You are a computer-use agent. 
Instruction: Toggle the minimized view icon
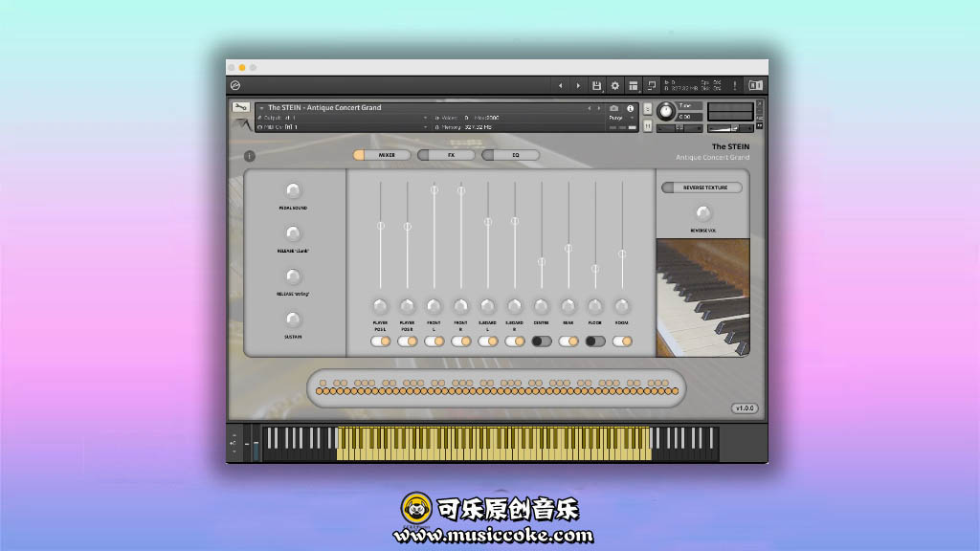click(x=651, y=85)
